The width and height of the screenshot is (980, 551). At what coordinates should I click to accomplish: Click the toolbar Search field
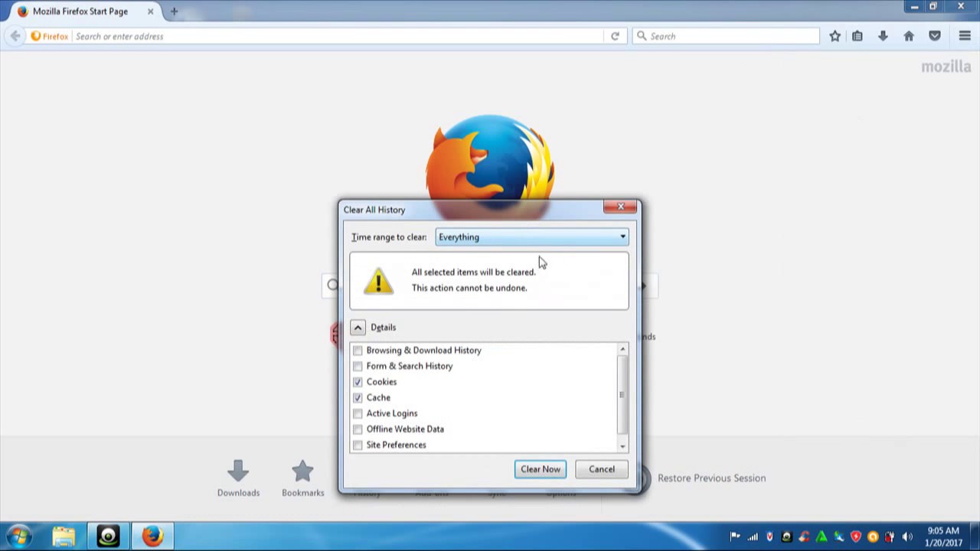(x=727, y=36)
